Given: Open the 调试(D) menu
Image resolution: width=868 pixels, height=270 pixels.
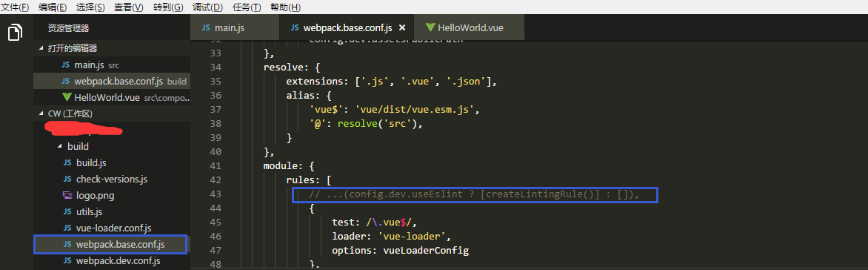Looking at the screenshot, I should coord(207,7).
